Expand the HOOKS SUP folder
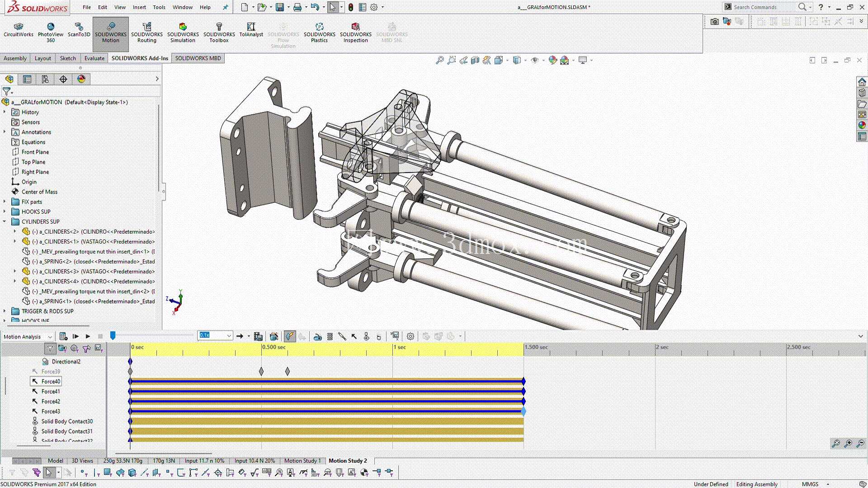The height and width of the screenshot is (488, 868). [5, 211]
